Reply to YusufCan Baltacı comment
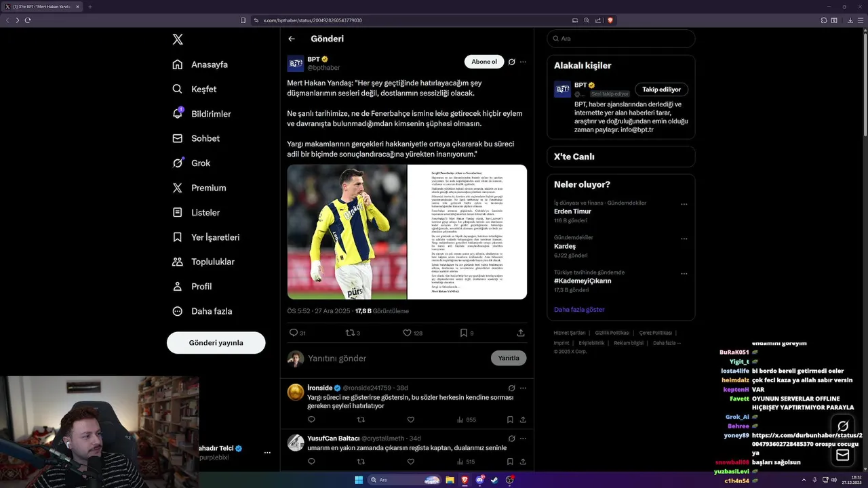 click(x=311, y=462)
